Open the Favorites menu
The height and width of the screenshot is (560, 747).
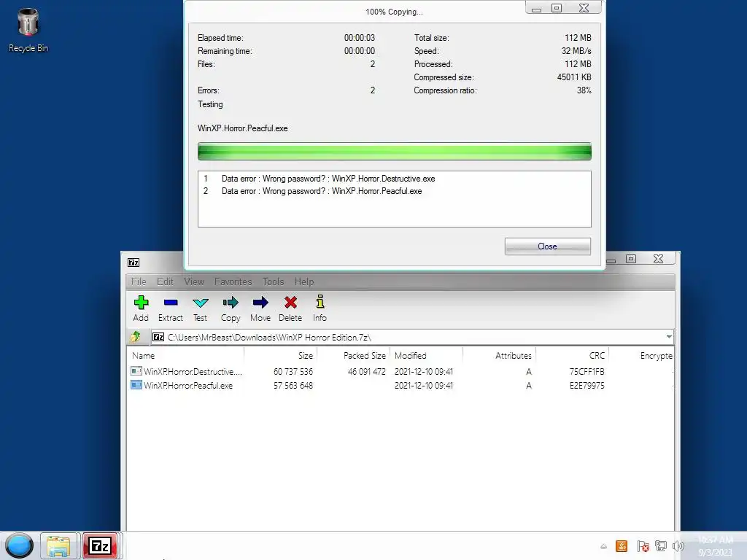click(x=233, y=281)
